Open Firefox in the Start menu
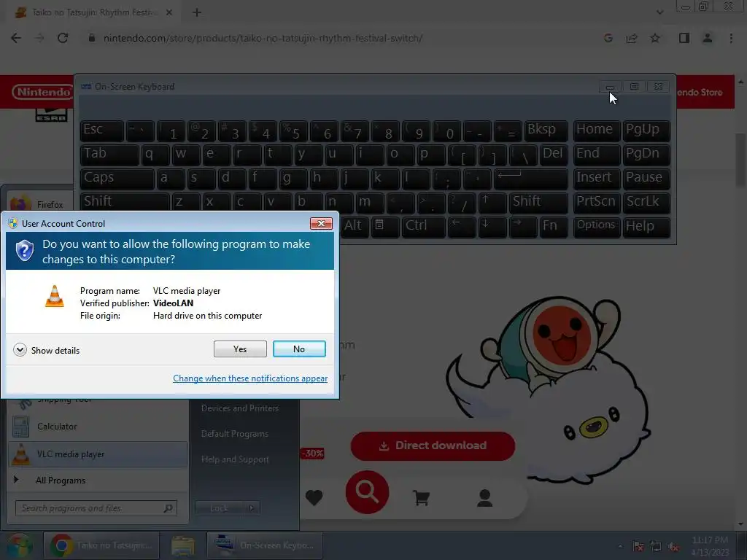The height and width of the screenshot is (560, 747). point(41,204)
